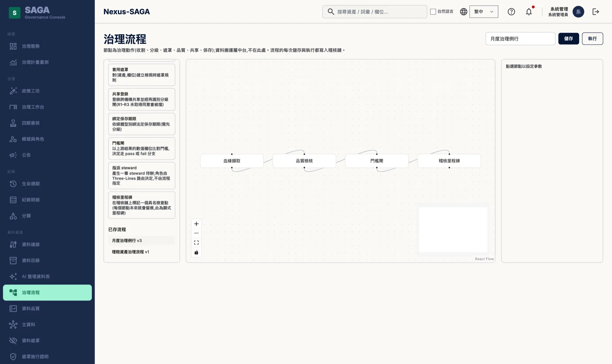612x364 pixels.
Task: Open the 繁中 language dropdown
Action: coord(484,12)
